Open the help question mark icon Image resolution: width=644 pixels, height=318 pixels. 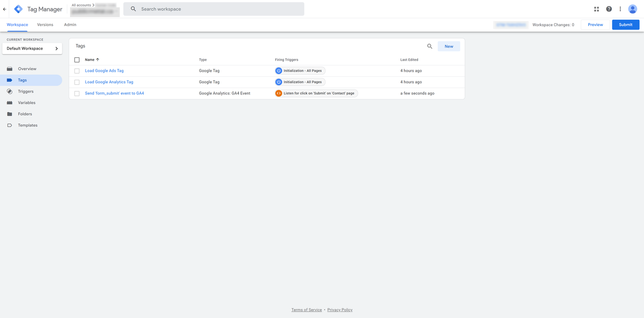(609, 9)
